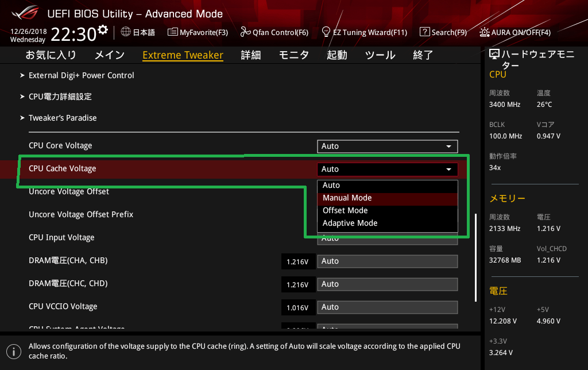Click the 12/26/2018 date text
This screenshot has height=370, width=588.
(x=29, y=32)
